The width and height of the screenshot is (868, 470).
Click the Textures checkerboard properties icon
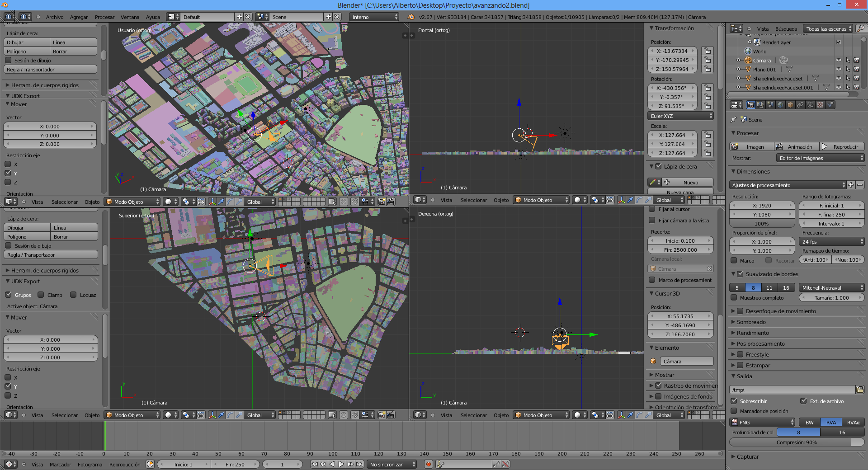[820, 105]
